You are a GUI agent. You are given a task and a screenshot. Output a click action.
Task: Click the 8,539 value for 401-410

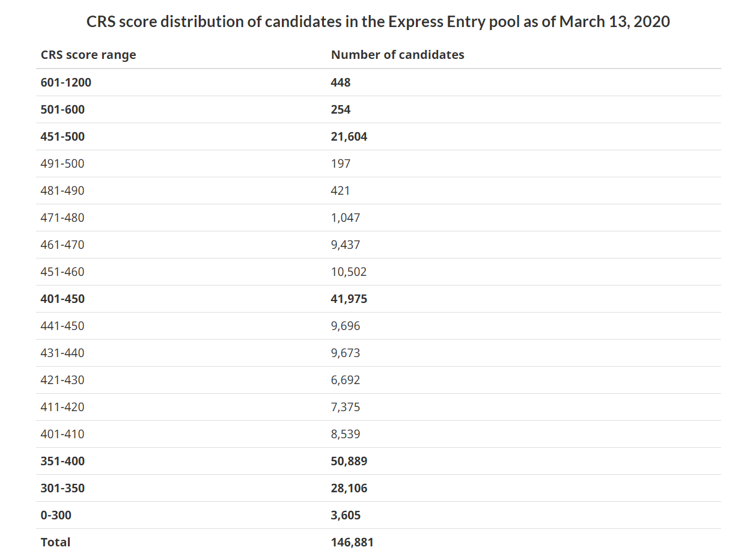pos(346,434)
